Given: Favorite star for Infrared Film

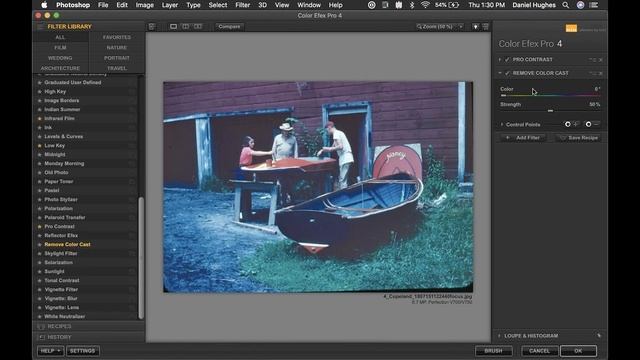Looking at the screenshot, I should coord(40,118).
